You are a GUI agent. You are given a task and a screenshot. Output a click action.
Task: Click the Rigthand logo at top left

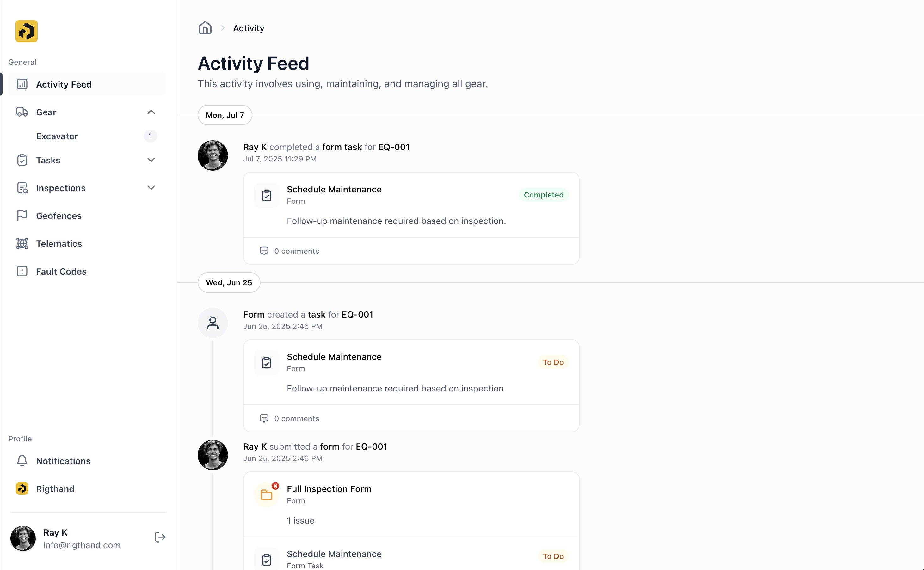[26, 31]
